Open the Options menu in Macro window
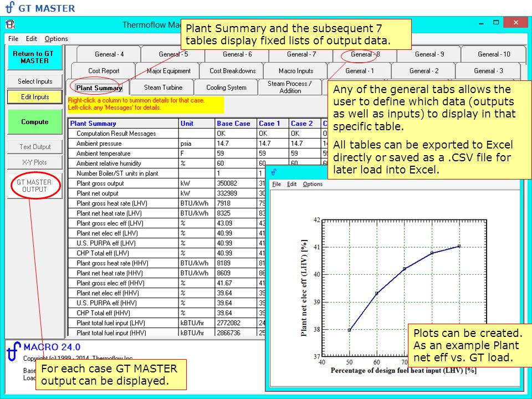 point(57,39)
